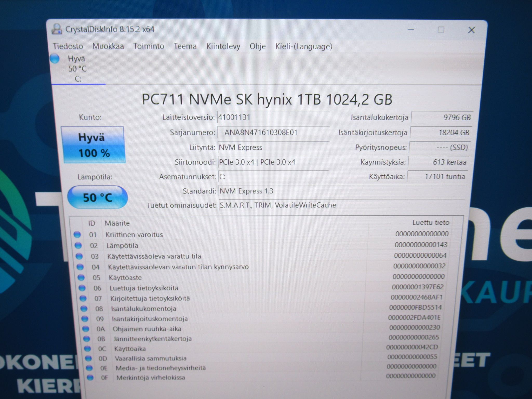Click the status dot for Media- ja tiedoneheysvirheitä
The width and height of the screenshot is (532, 399).
coord(89,368)
